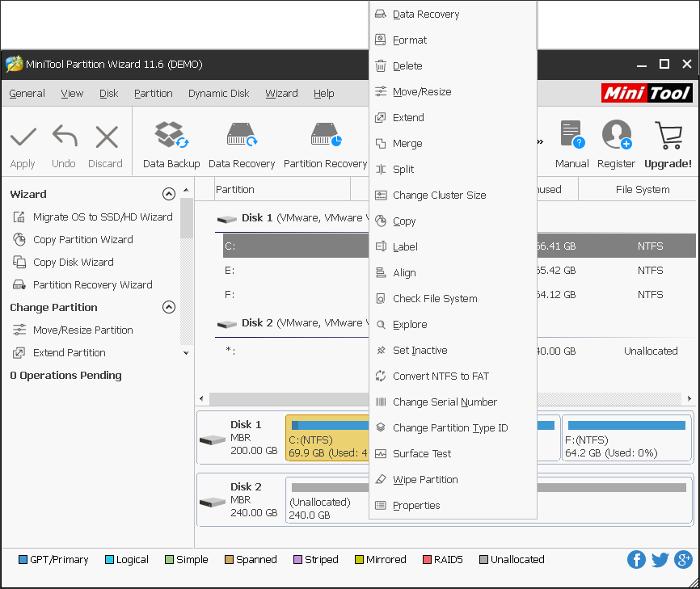Open the Dynamic Disk menu
This screenshot has height=589, width=700.
(x=218, y=93)
